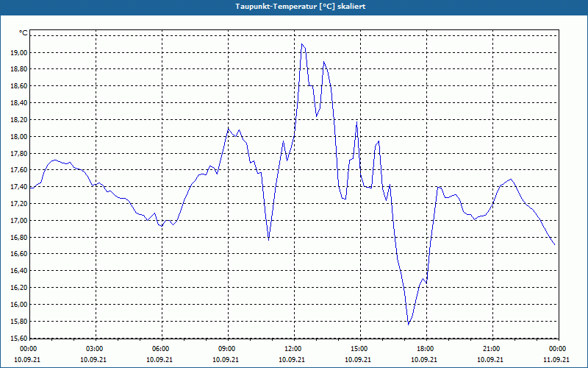Click the Y-axis value 17,20
Image resolution: width=588 pixels, height=368 pixels.
20,204
